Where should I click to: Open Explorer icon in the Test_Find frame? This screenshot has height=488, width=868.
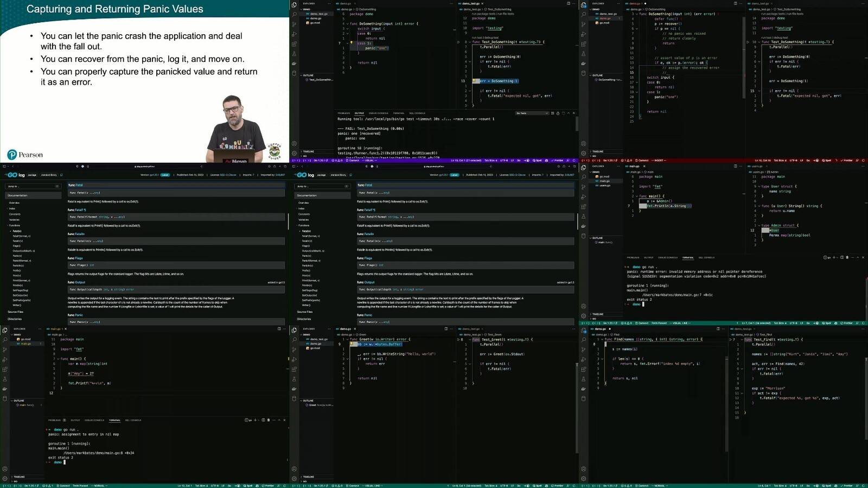583,330
